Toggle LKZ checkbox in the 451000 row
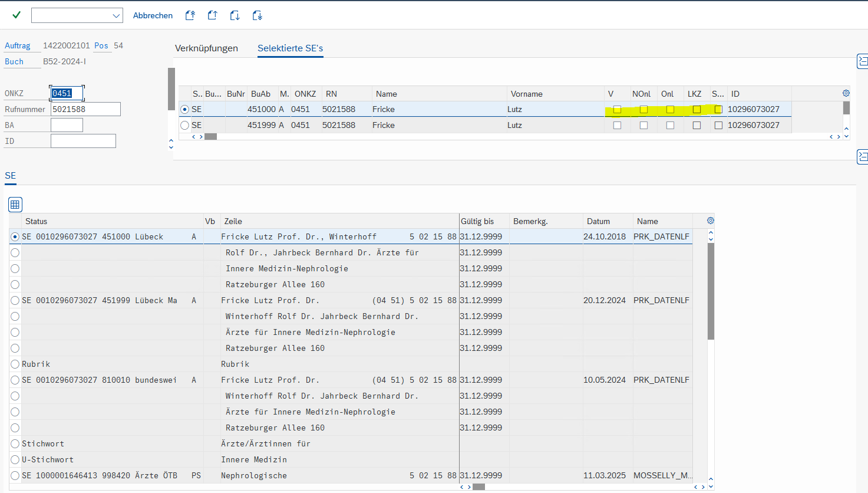The width and height of the screenshot is (868, 493). [x=697, y=109]
